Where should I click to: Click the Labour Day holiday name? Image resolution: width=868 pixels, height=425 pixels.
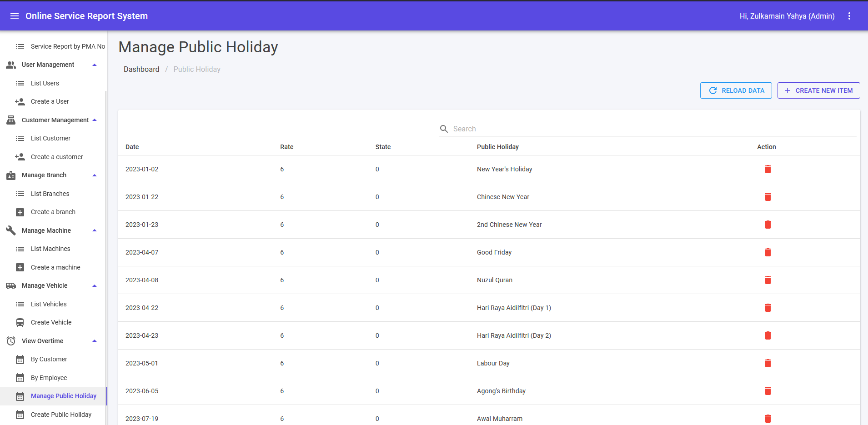point(493,363)
